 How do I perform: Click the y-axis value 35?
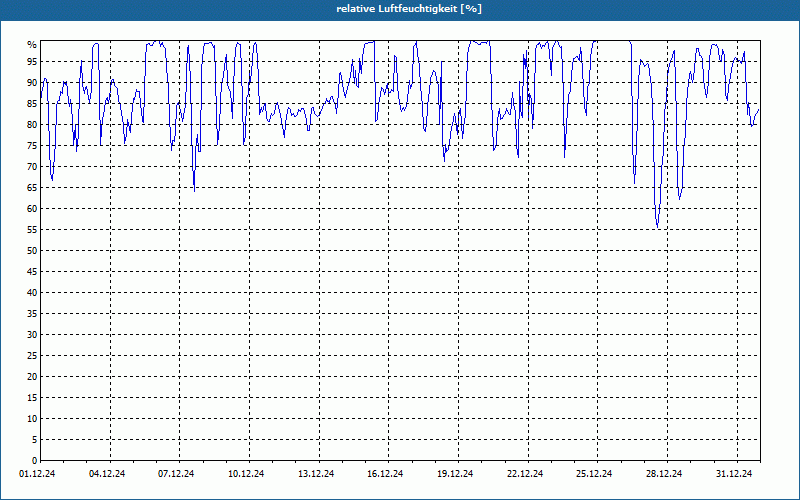(x=32, y=314)
